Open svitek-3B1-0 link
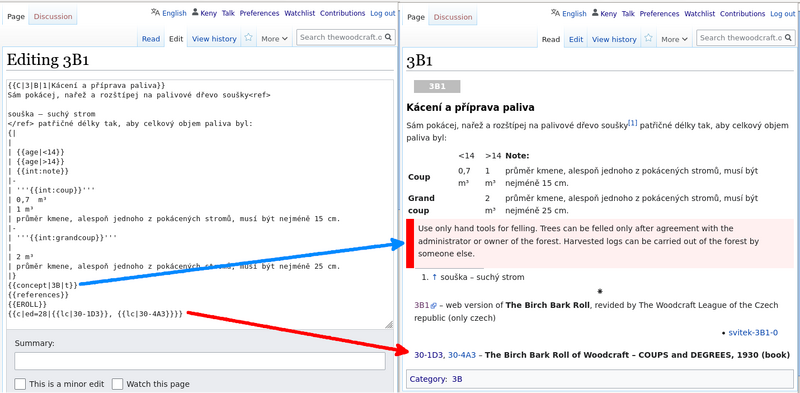Screen dimensions: 800x393 (753, 333)
